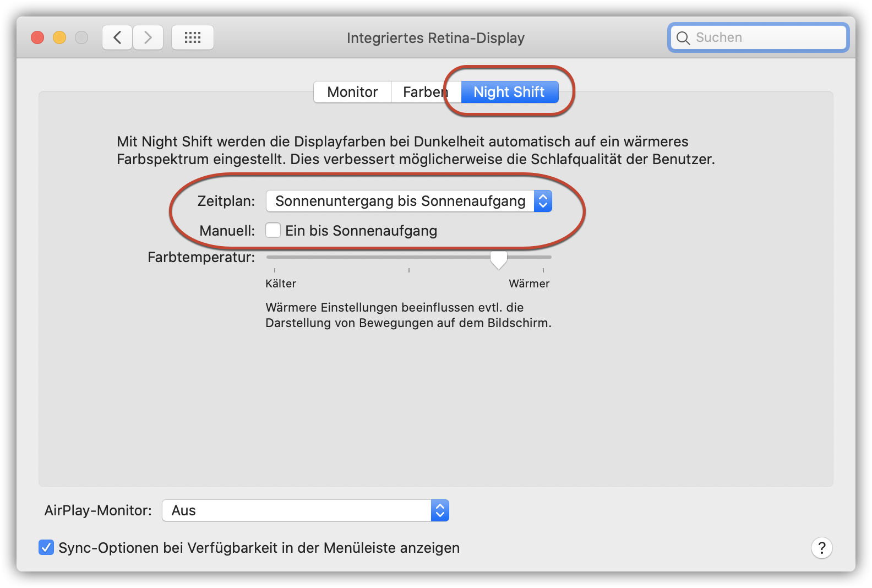The image size is (872, 588).
Task: Click the Night Shift description text
Action: point(416,150)
